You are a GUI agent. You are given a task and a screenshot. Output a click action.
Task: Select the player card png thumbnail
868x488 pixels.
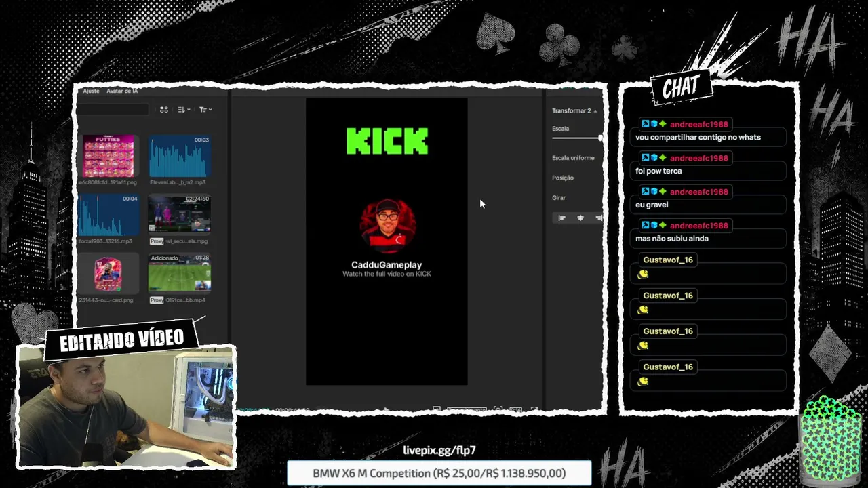pyautogui.click(x=108, y=274)
